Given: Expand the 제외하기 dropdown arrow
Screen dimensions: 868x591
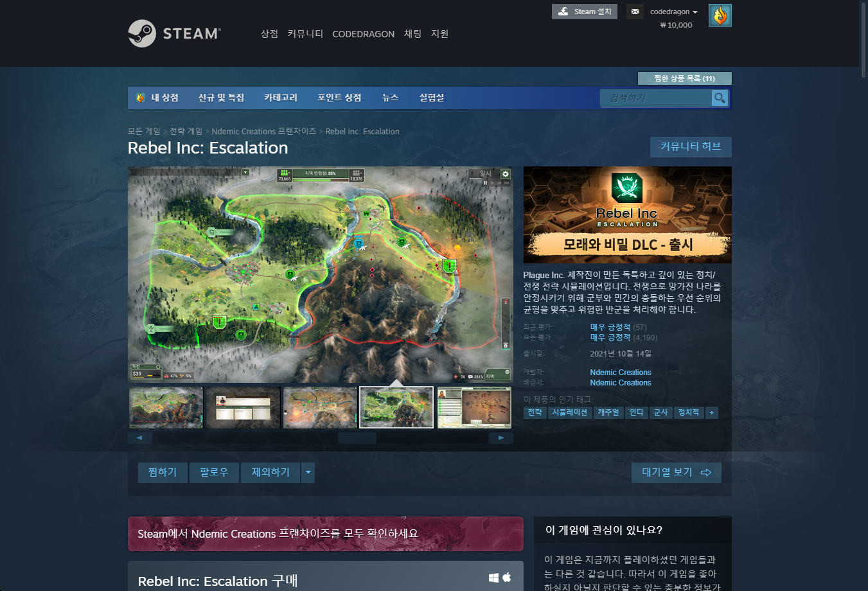Looking at the screenshot, I should (x=308, y=472).
